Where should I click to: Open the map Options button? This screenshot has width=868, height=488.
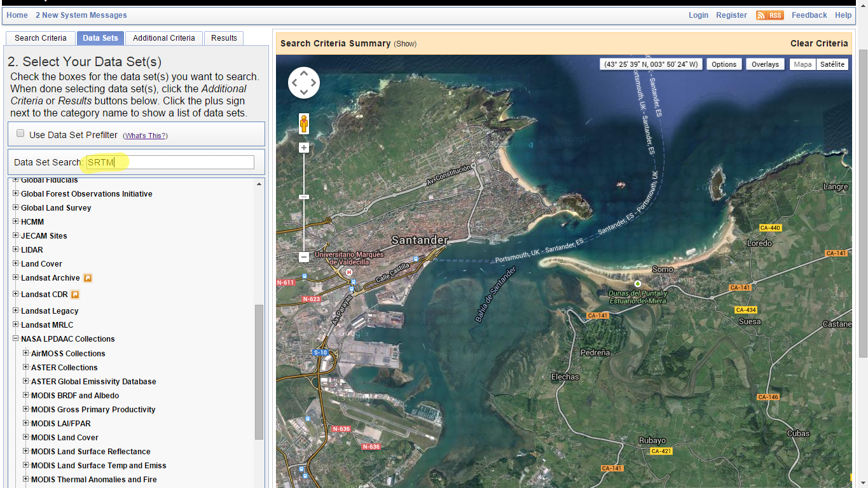(724, 64)
